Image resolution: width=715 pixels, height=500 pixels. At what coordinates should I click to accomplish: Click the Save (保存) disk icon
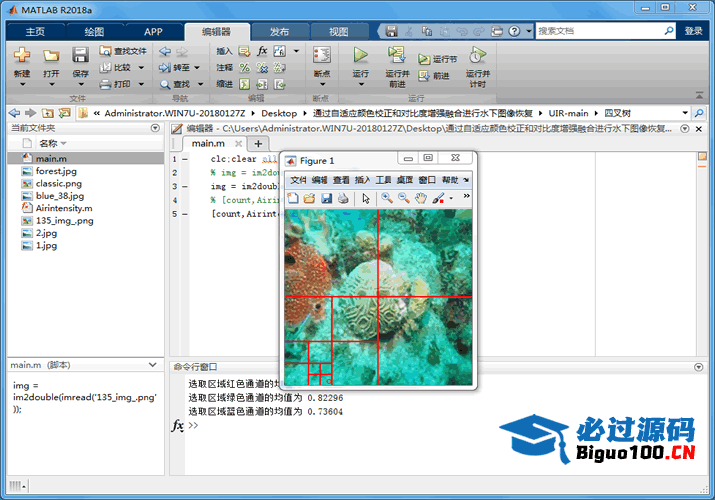[80, 55]
